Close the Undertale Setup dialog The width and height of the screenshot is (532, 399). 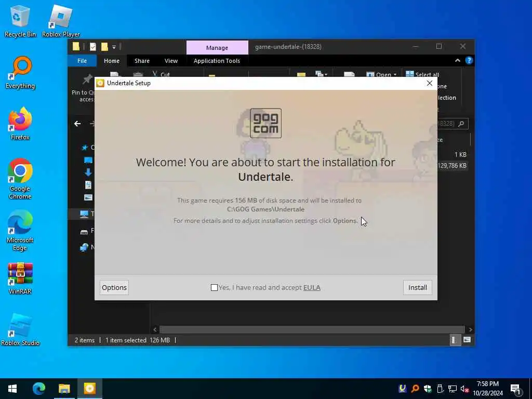click(x=429, y=83)
